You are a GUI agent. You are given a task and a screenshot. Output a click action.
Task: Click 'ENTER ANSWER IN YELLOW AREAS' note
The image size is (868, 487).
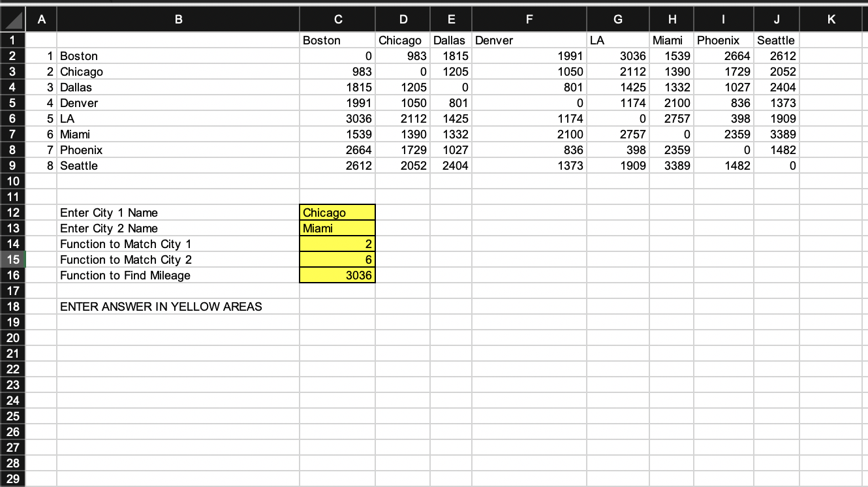[161, 307]
